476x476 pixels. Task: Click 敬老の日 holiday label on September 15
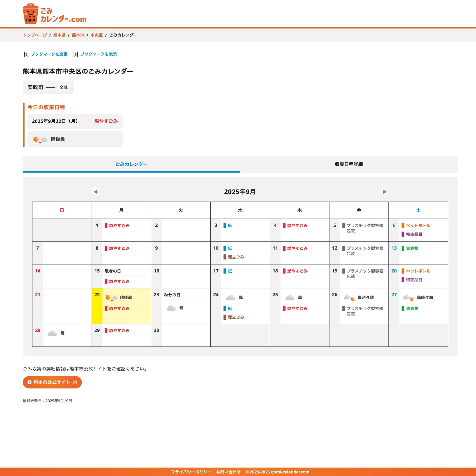tap(113, 271)
